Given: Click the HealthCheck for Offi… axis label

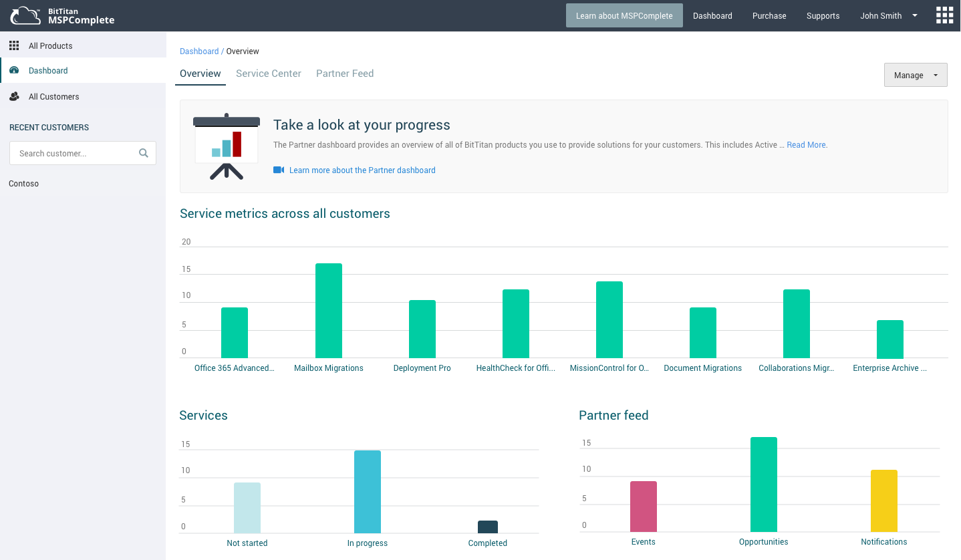Looking at the screenshot, I should click(516, 368).
